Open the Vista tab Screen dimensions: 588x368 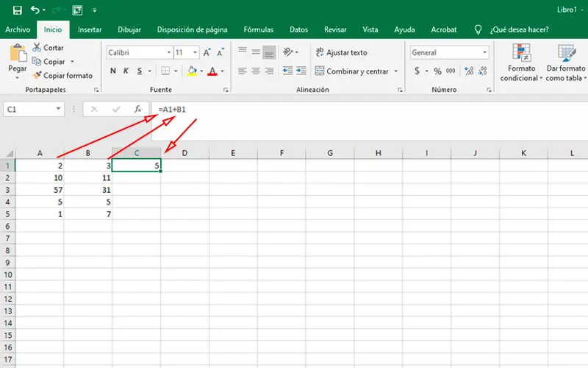(370, 29)
